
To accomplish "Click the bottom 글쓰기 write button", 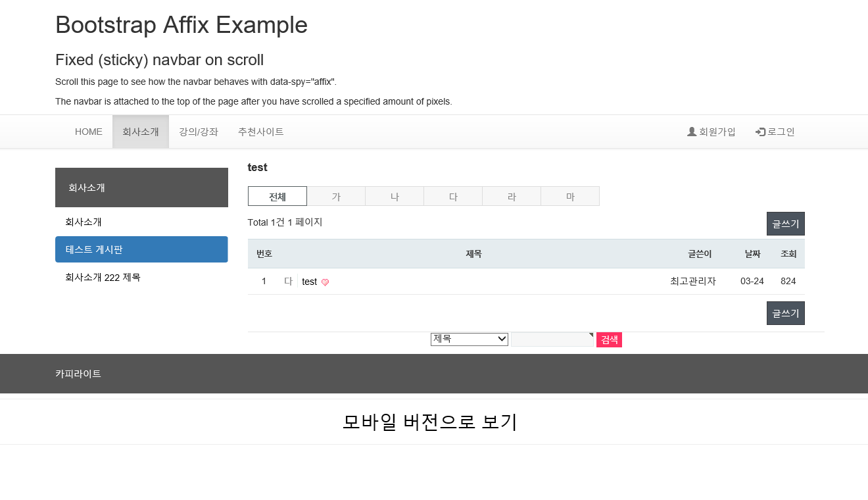I will tap(785, 313).
